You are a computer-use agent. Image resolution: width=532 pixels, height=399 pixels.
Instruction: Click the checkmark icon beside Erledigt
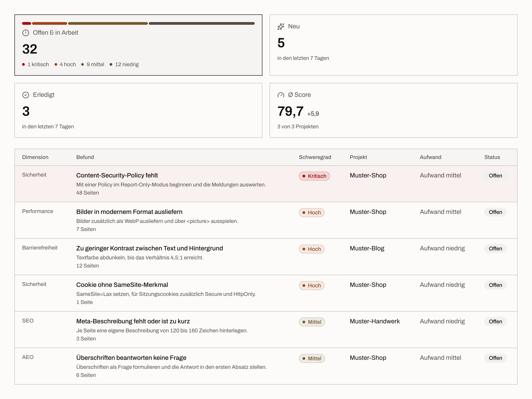26,95
